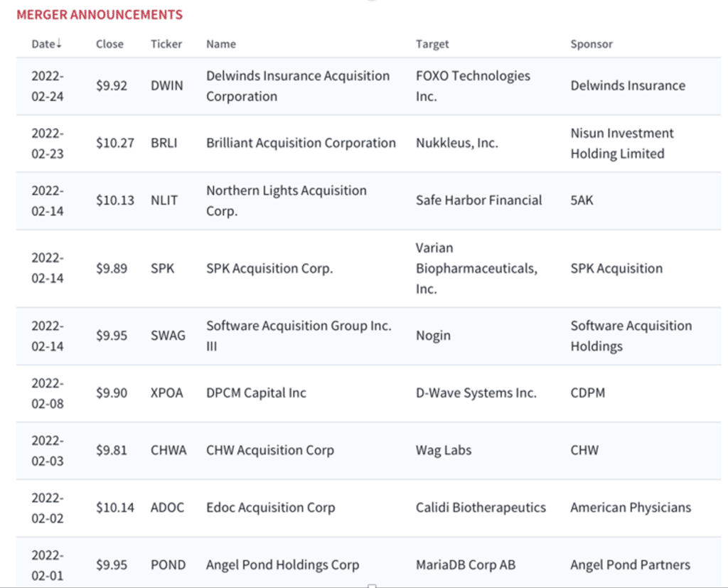Select the date 2022-02-08
This screenshot has height=588, width=728.
(x=48, y=393)
